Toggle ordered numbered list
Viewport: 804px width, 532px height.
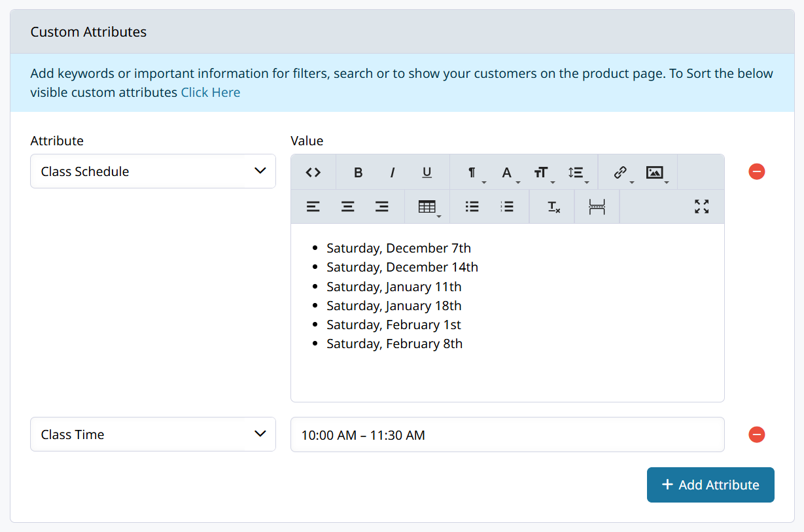point(507,207)
